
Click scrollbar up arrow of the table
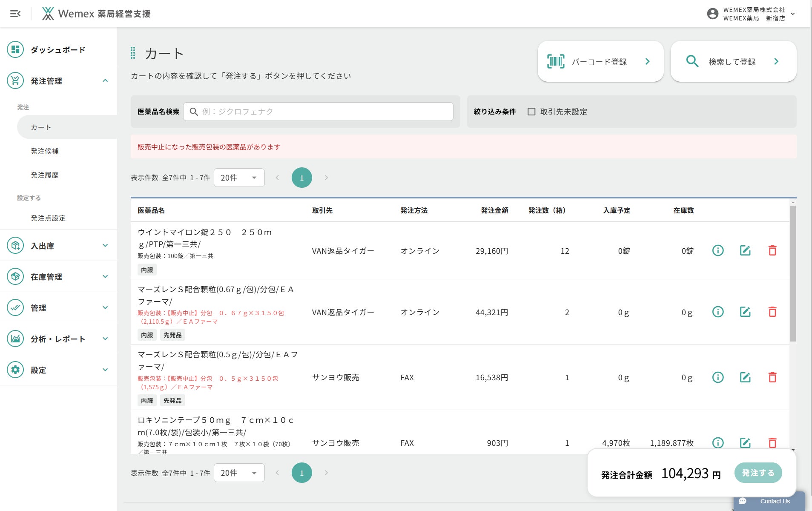coord(793,202)
